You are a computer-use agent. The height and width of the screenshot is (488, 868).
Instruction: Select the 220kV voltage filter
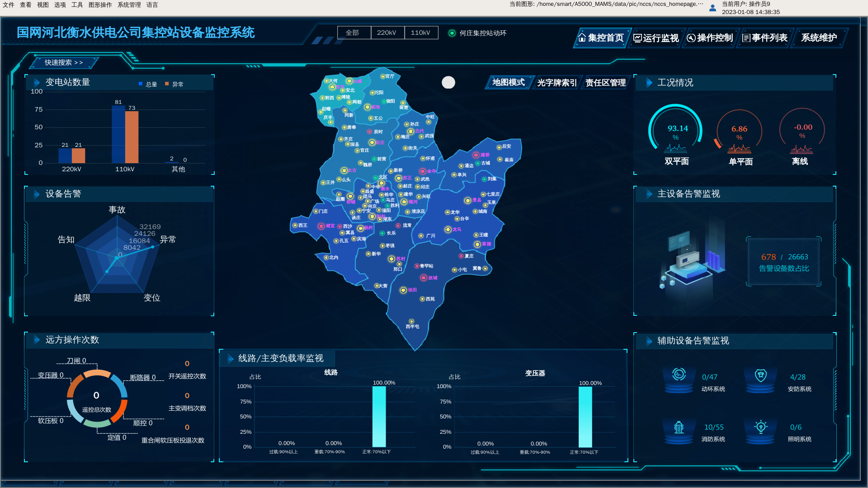coord(387,33)
